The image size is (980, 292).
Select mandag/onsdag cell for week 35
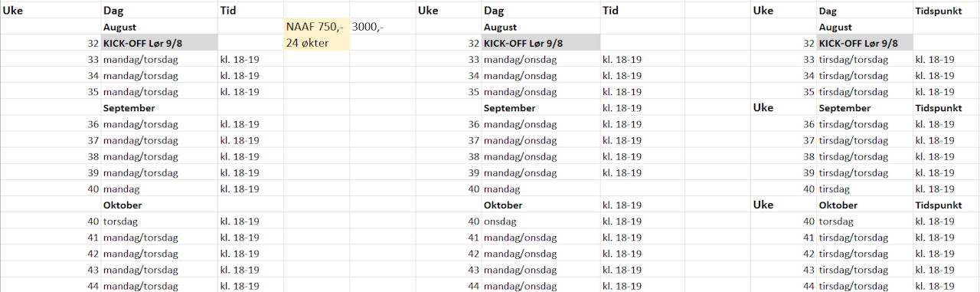click(541, 92)
